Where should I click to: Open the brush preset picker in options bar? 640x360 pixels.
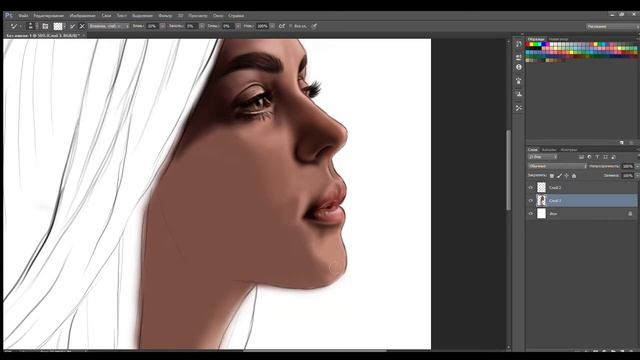coord(31,26)
